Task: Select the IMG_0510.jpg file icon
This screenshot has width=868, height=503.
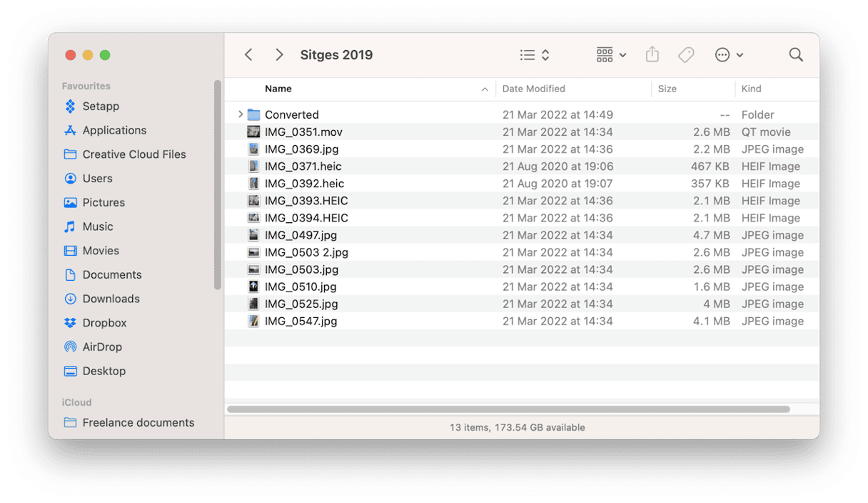Action: [x=253, y=287]
